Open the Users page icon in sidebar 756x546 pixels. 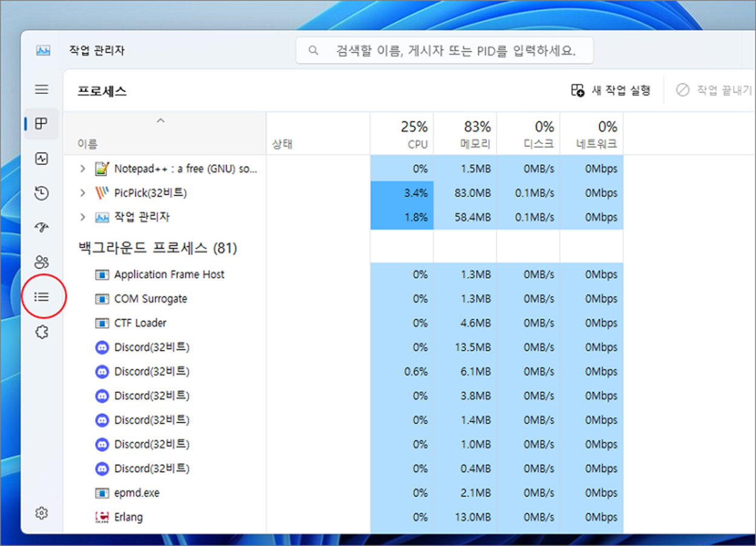[41, 262]
